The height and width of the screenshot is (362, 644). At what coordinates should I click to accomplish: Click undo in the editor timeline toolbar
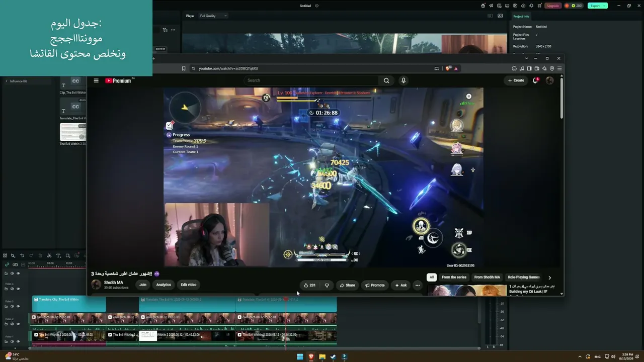pos(22,255)
